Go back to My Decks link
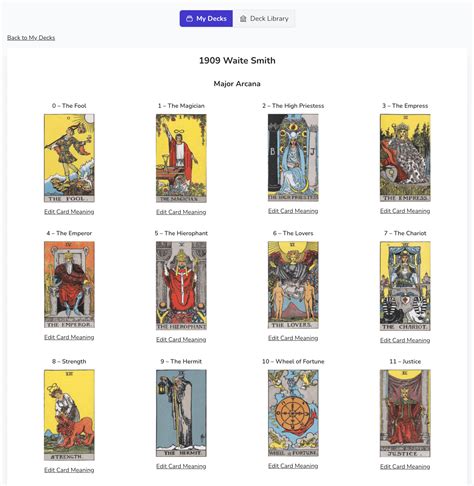This screenshot has width=474, height=486. click(31, 38)
